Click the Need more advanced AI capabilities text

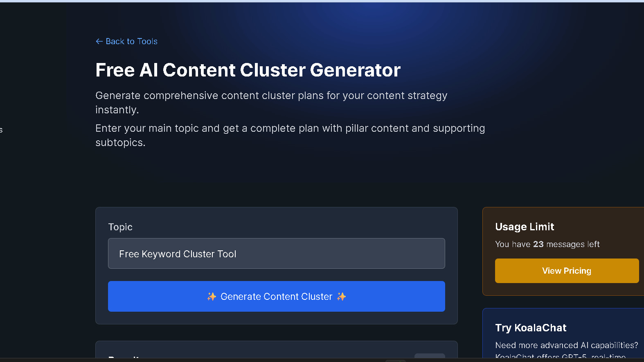coord(567,345)
